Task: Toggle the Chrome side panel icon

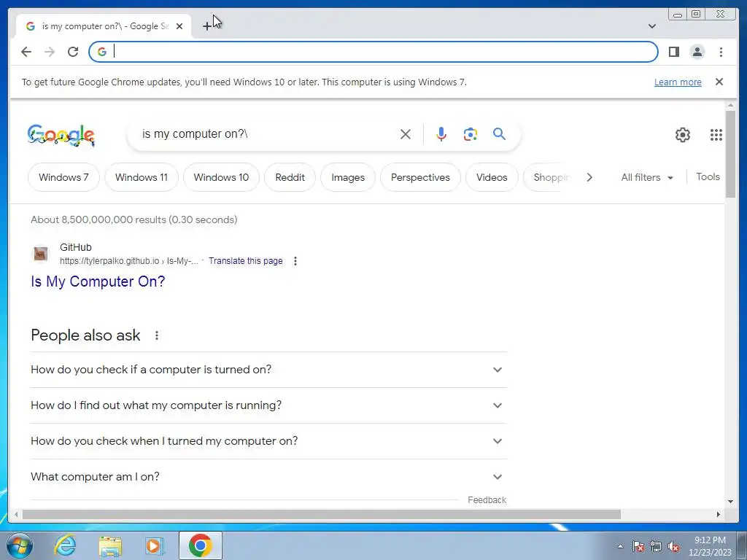Action: [x=673, y=52]
